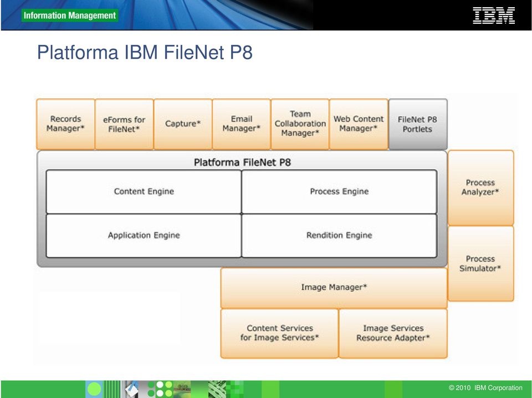Click the Image Manager box

click(334, 288)
